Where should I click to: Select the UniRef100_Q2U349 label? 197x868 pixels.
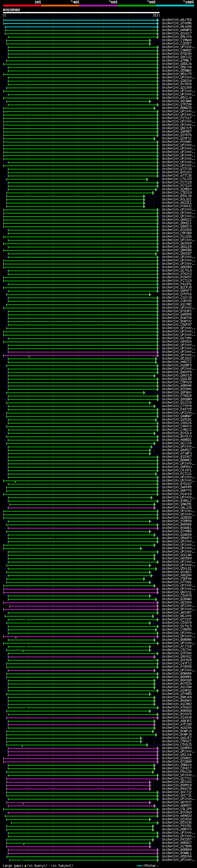pos(177,88)
